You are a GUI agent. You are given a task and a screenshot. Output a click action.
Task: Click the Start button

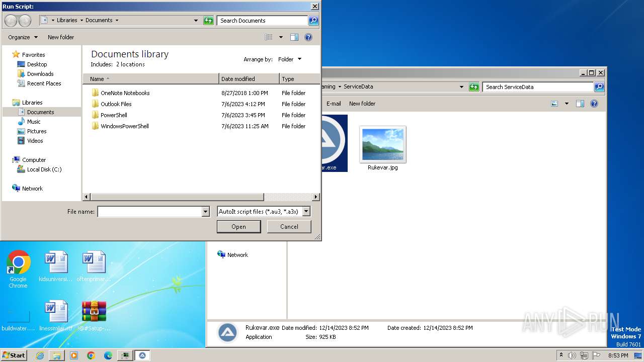[14, 355]
